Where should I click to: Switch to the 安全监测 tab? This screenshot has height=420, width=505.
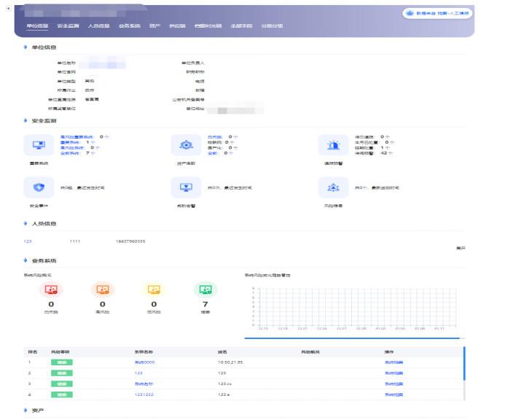point(68,26)
